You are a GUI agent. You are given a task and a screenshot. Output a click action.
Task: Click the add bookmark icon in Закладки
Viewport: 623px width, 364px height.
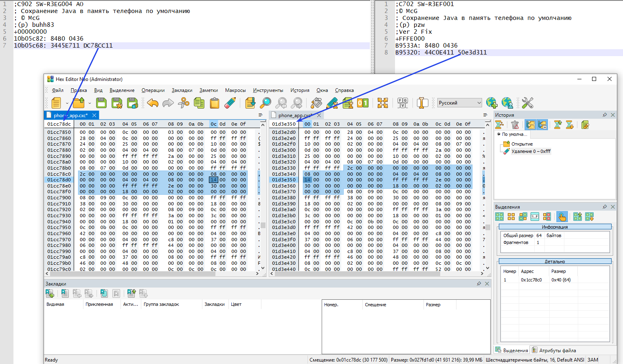pos(50,293)
